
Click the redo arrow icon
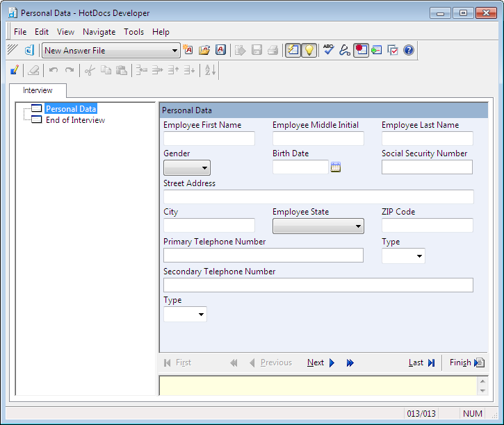point(70,70)
